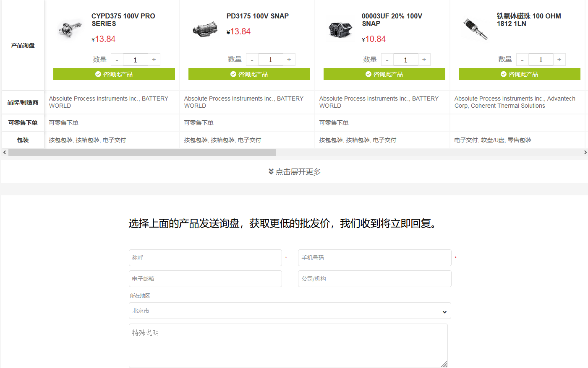The image size is (588, 368).
Task: Open the PD3175 100V SNAP product title
Action: (257, 16)
